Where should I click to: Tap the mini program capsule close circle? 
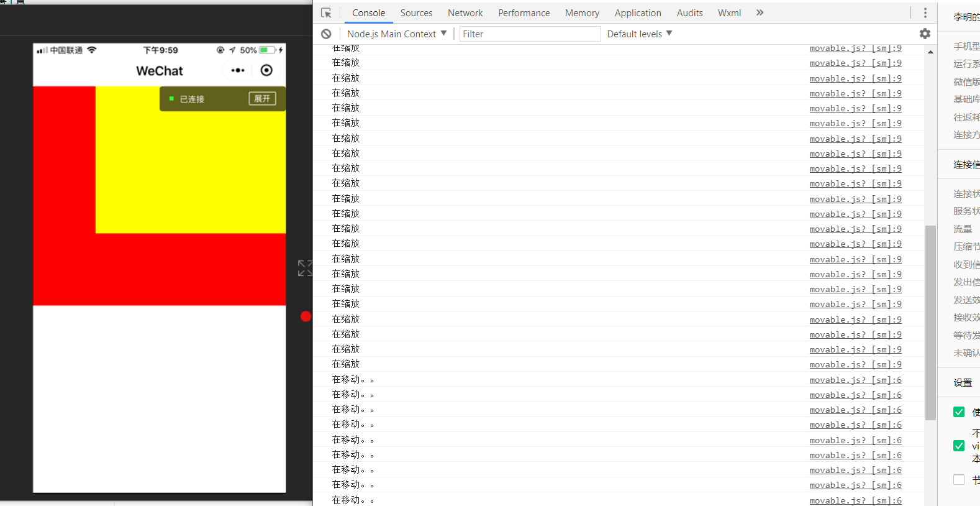coord(266,70)
